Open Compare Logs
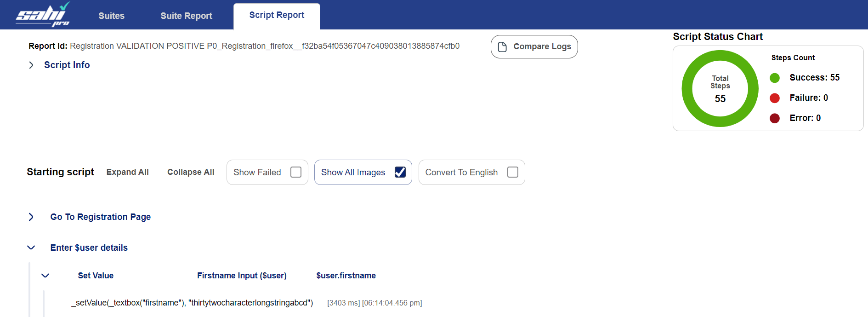Screen dimensions: 868x317 [x=534, y=46]
